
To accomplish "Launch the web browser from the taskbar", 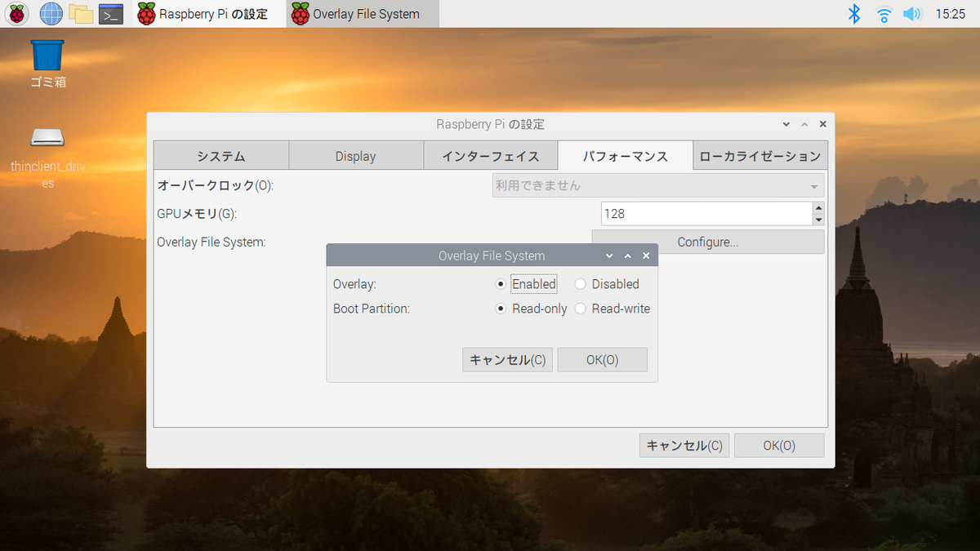I will pos(50,13).
